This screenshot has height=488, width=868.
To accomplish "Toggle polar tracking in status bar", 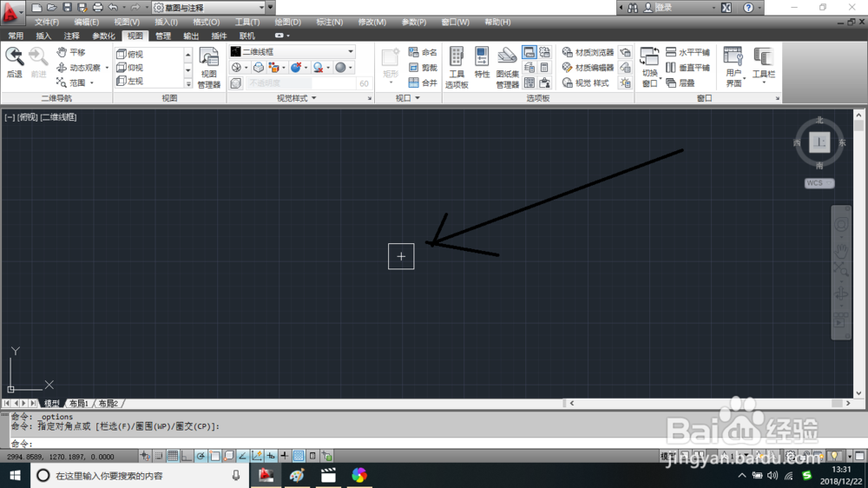I will tap(201, 456).
